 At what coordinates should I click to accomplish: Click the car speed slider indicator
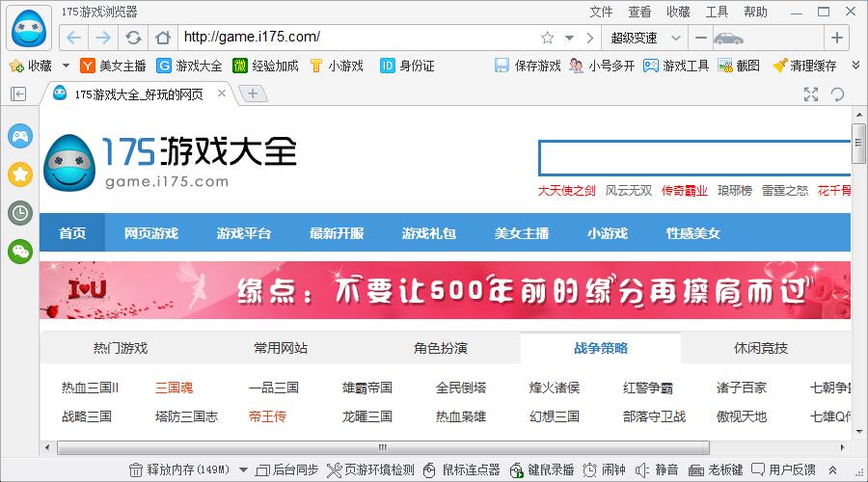click(728, 39)
